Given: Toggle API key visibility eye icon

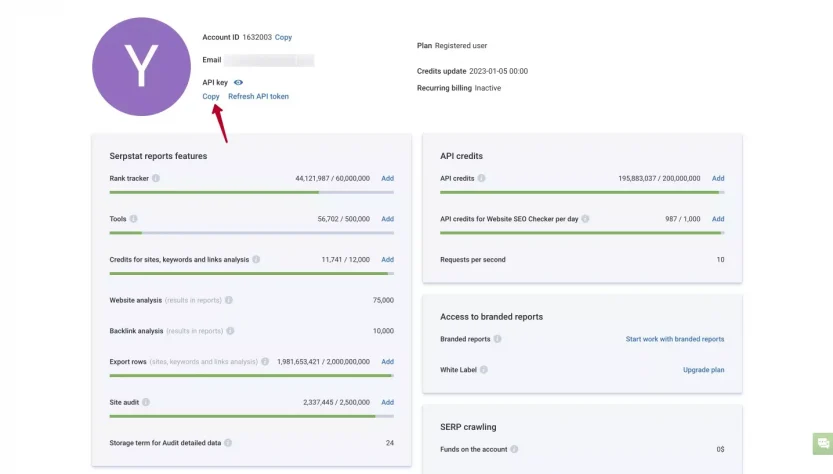Looking at the screenshot, I should tap(239, 82).
